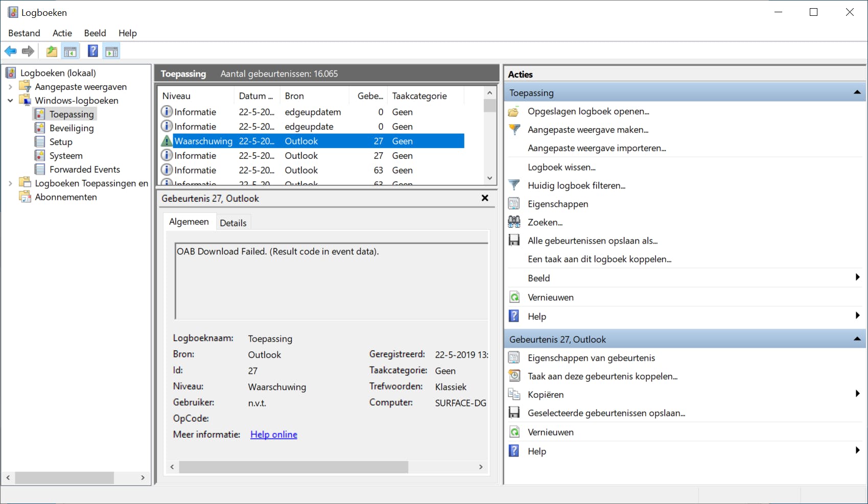The height and width of the screenshot is (504, 868).
Task: Click Logboek wissen action
Action: click(x=561, y=167)
